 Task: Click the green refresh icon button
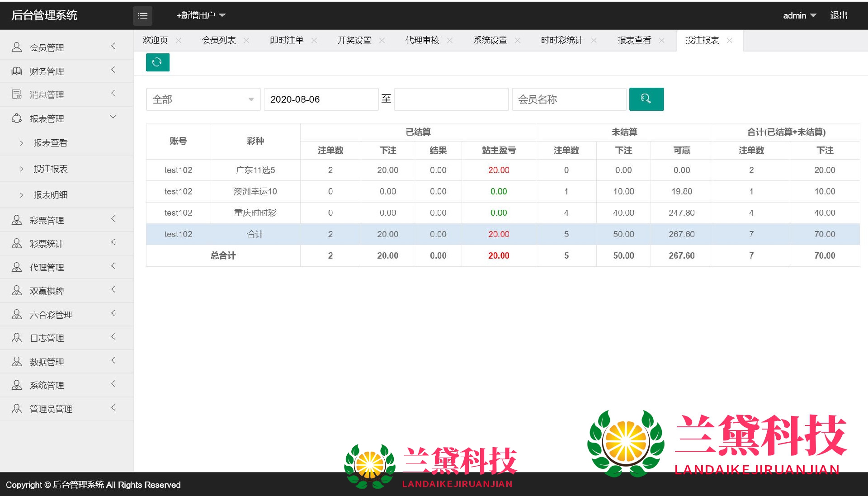(157, 62)
